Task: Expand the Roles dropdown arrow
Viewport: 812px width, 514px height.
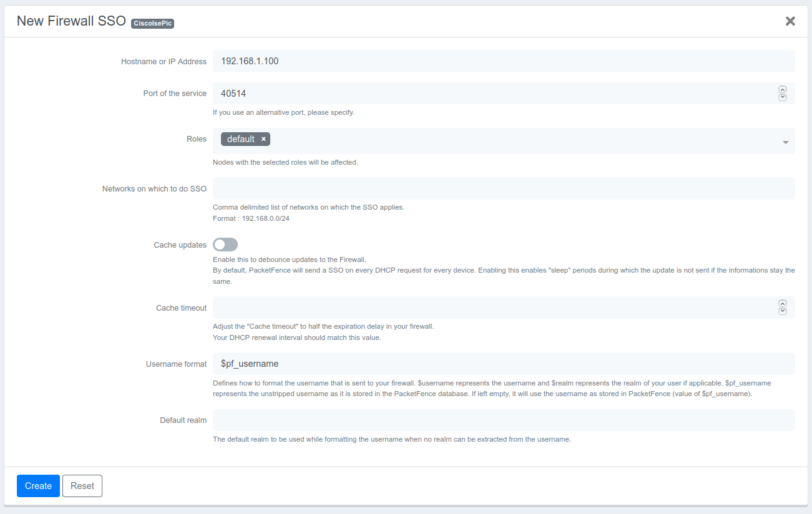Action: pyautogui.click(x=785, y=142)
